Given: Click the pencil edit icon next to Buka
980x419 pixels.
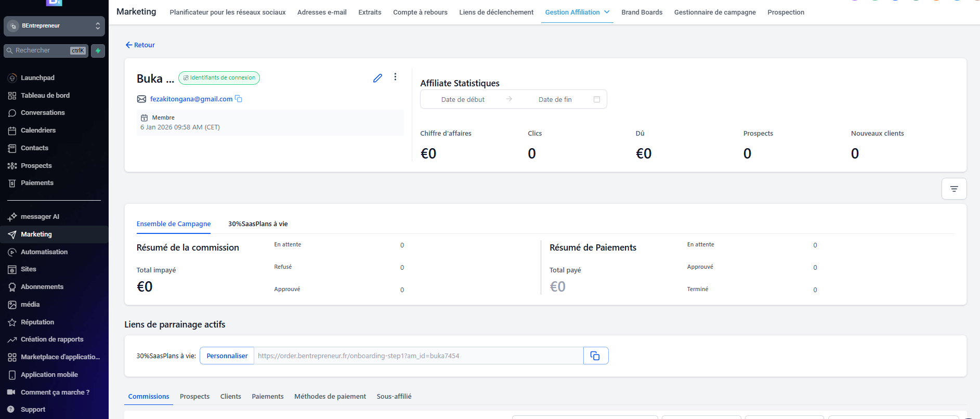Looking at the screenshot, I should point(377,78).
